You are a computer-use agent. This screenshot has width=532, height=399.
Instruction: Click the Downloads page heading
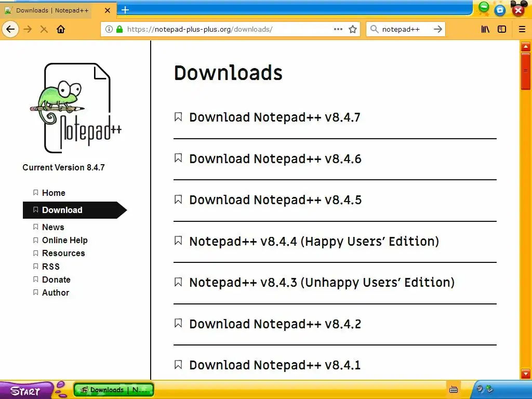click(228, 73)
